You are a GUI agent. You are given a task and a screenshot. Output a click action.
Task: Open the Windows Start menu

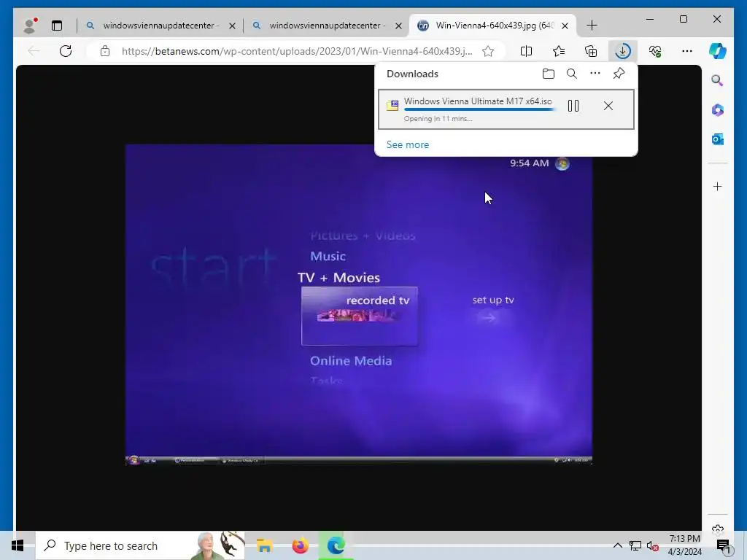(18, 545)
